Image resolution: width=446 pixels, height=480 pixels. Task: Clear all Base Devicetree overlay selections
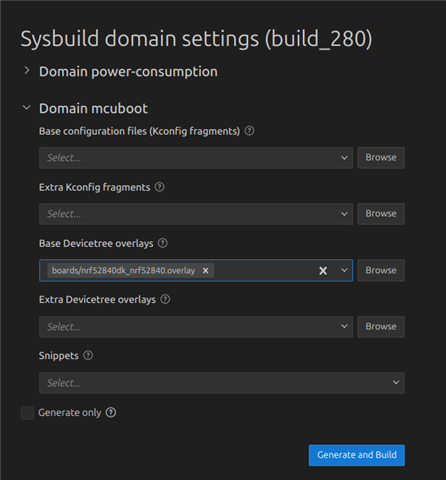(323, 271)
